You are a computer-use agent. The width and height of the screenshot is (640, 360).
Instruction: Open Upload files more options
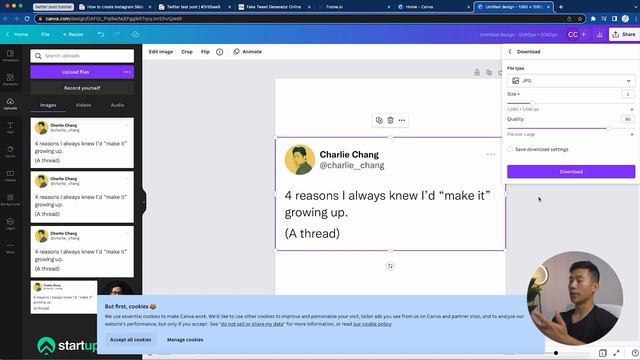pyautogui.click(x=127, y=72)
